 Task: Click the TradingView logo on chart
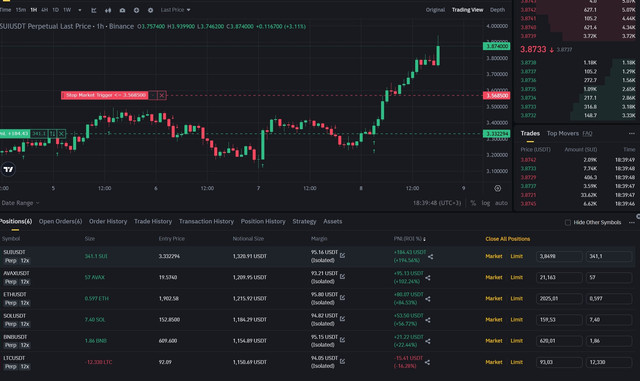[8, 169]
